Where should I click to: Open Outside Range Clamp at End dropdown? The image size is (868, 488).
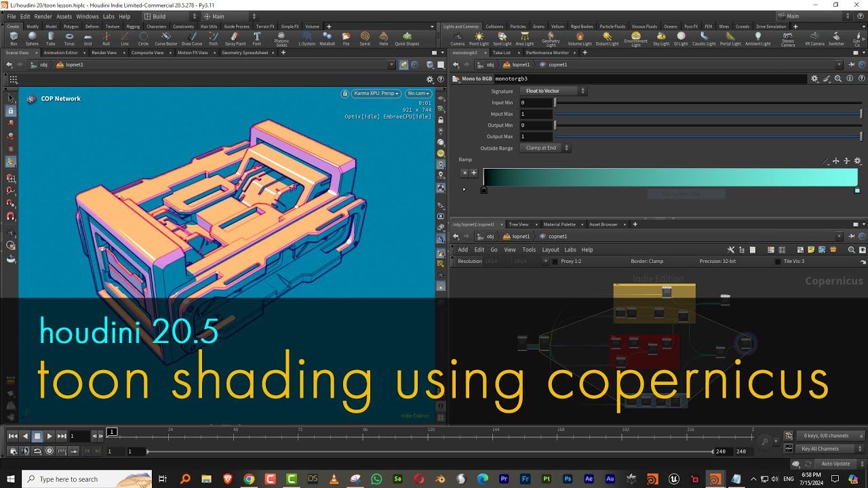[x=546, y=148]
